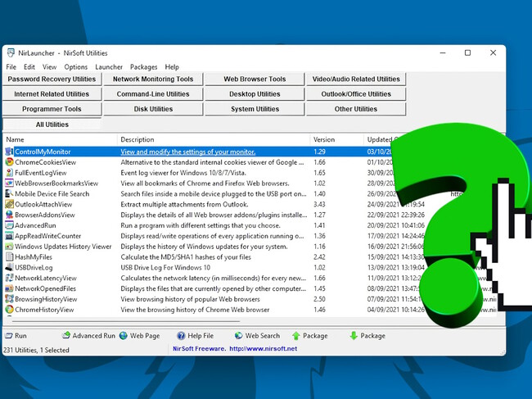Select All Utilities category
The width and height of the screenshot is (532, 399).
pyautogui.click(x=52, y=125)
